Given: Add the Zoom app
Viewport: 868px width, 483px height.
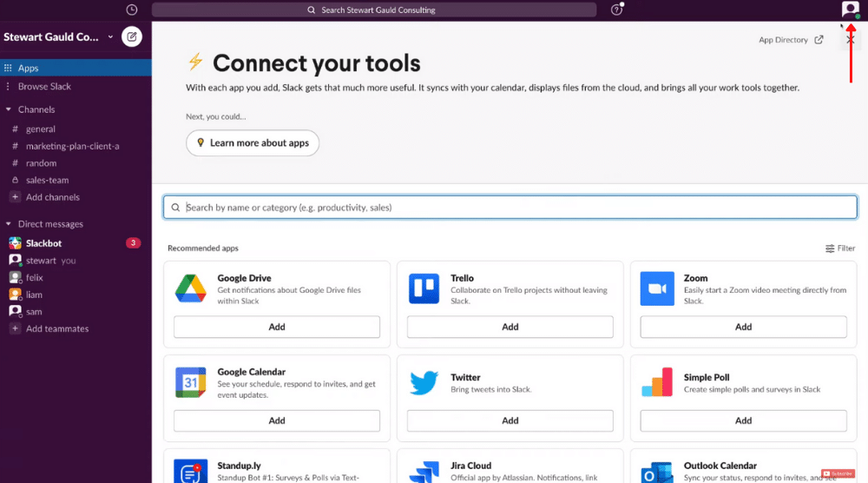Looking at the screenshot, I should (744, 327).
